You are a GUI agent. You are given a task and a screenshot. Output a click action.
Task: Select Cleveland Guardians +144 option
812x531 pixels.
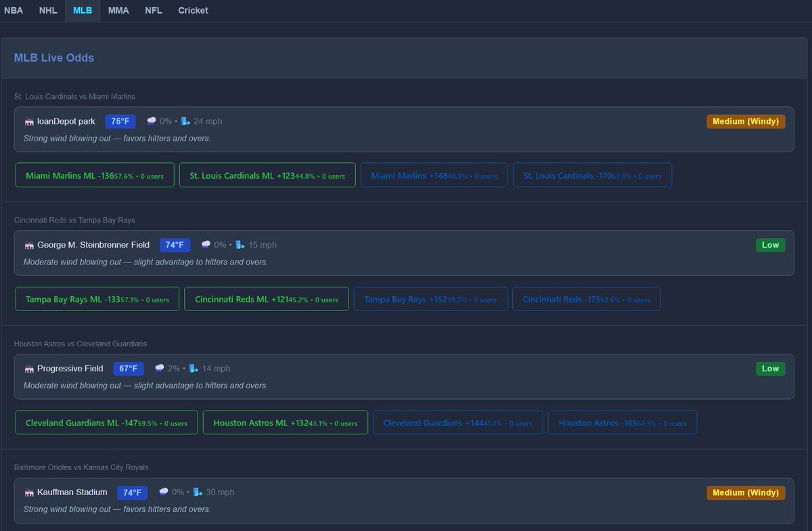pos(458,423)
